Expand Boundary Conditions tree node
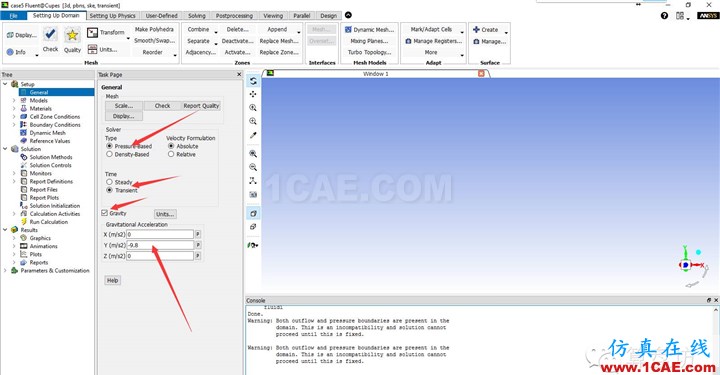Screen dimensions: 720x375 pyautogui.click(x=14, y=125)
